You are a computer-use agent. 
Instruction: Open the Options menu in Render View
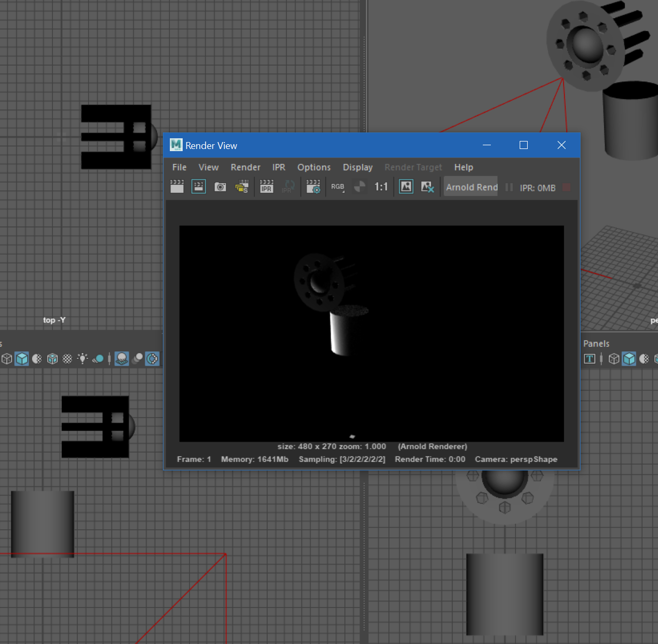[x=314, y=167]
